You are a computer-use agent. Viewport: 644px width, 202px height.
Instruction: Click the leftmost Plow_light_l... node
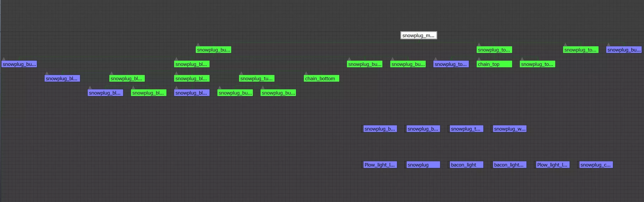pyautogui.click(x=380, y=165)
